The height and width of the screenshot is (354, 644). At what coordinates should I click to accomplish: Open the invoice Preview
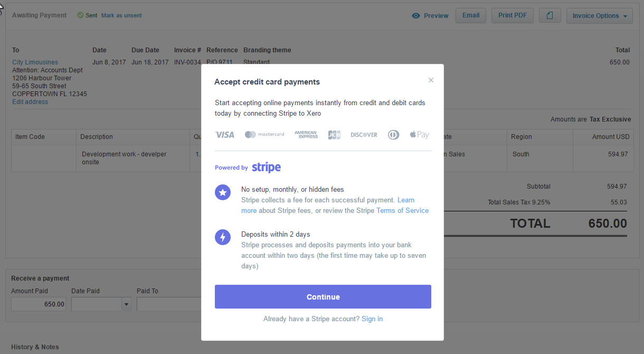430,15
